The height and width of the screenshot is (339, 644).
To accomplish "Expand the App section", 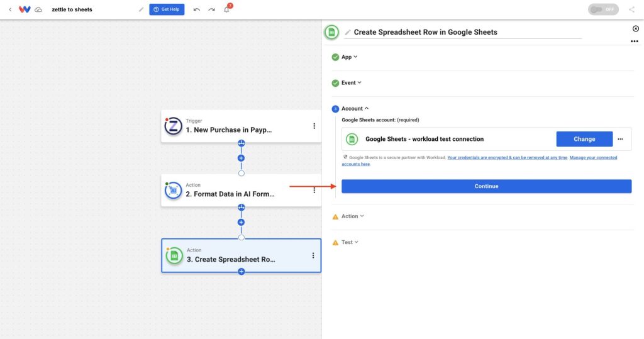I will point(350,57).
